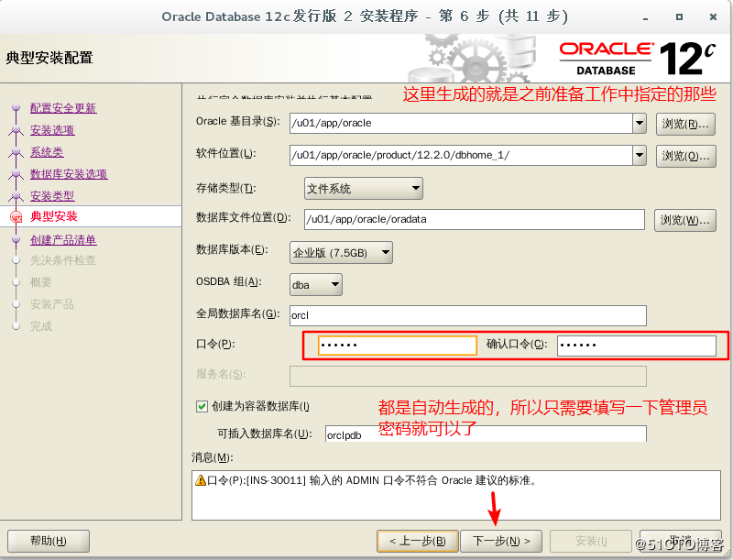Click the Oracle 基目录 path field
The width and height of the screenshot is (733, 560).
(461, 124)
